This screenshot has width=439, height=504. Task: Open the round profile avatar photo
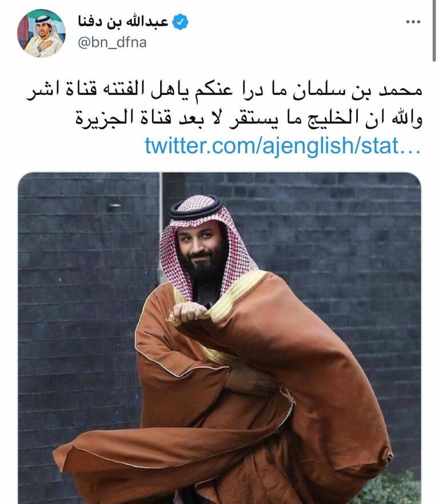click(x=41, y=33)
